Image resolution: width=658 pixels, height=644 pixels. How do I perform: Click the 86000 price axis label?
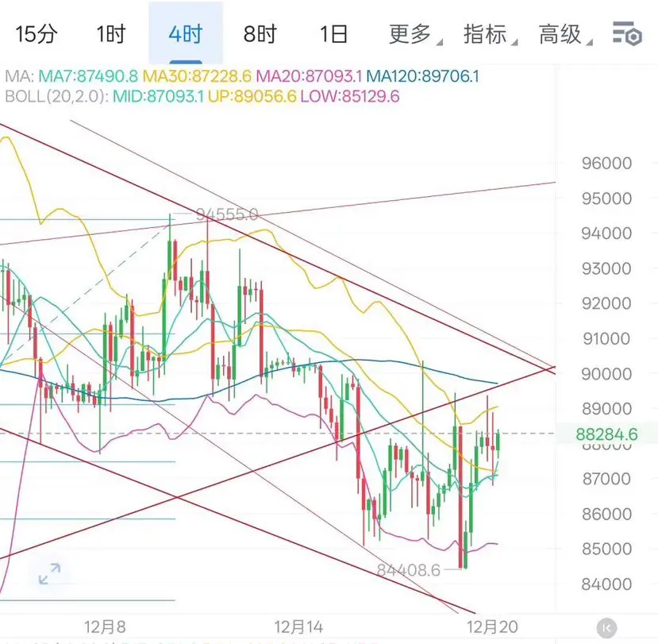(x=606, y=514)
